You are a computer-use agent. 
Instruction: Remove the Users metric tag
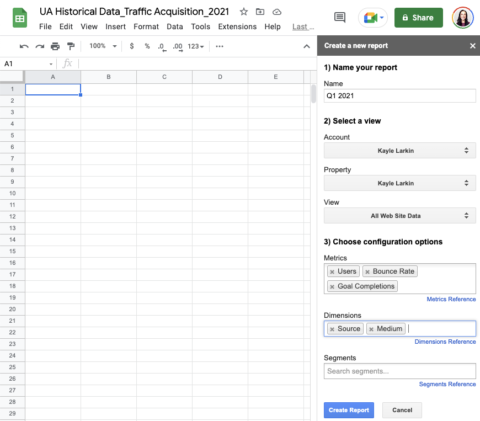[332, 272]
